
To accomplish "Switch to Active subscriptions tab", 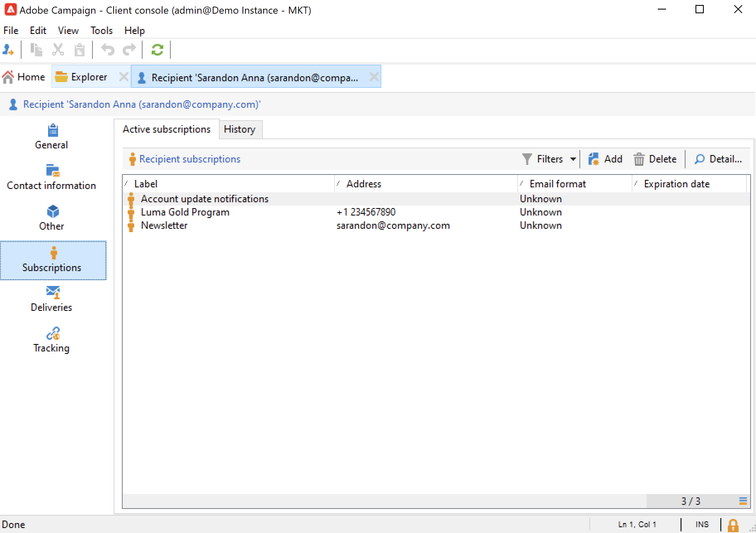I will (x=167, y=129).
